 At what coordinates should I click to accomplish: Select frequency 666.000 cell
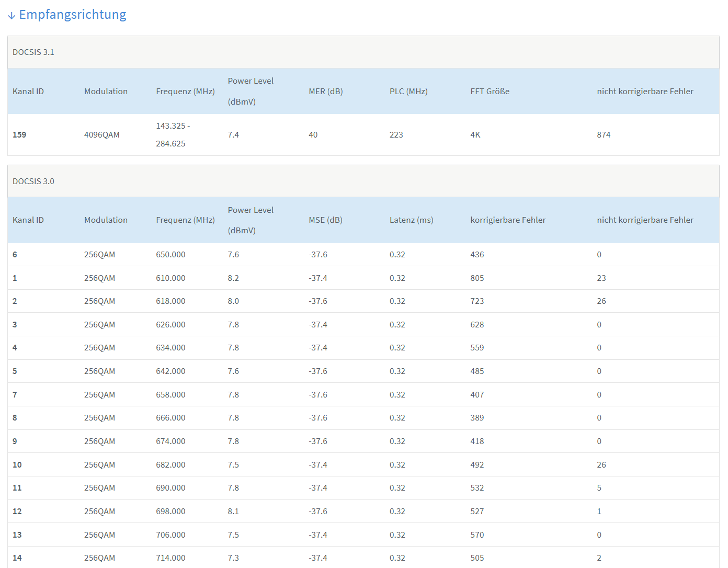(170, 418)
